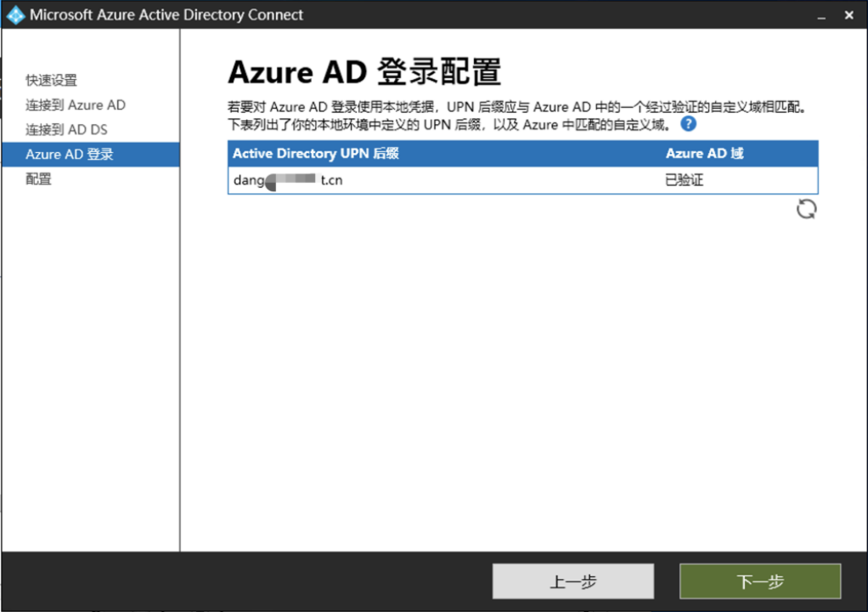Click the 上一步 button
Image resolution: width=868 pixels, height=612 pixels.
point(573,581)
